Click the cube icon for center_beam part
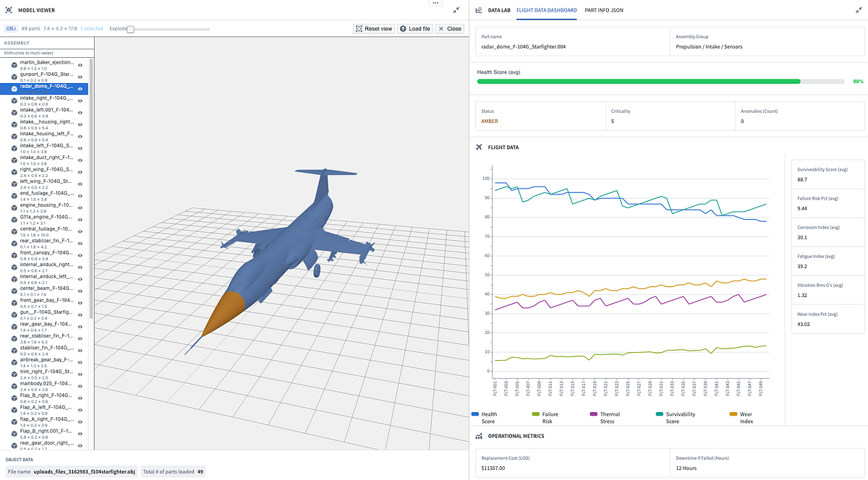This screenshot has width=868, height=480. point(14,291)
